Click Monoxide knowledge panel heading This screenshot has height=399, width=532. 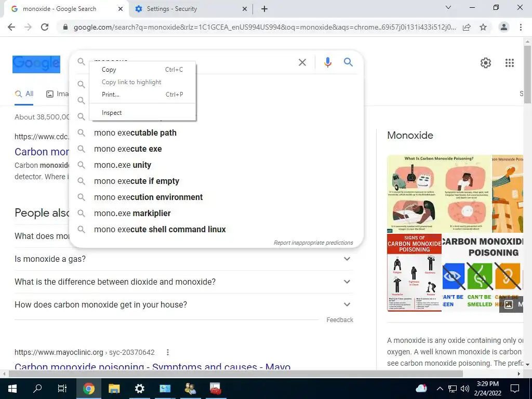410,136
